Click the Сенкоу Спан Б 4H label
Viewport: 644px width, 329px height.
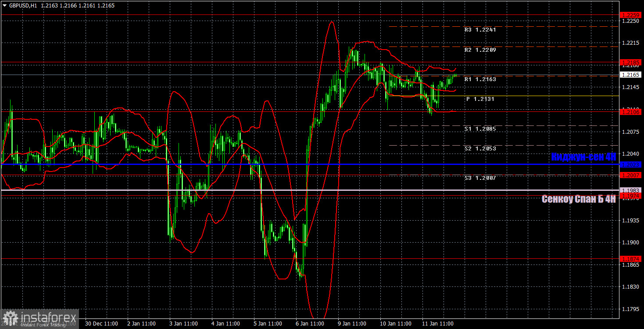579,199
